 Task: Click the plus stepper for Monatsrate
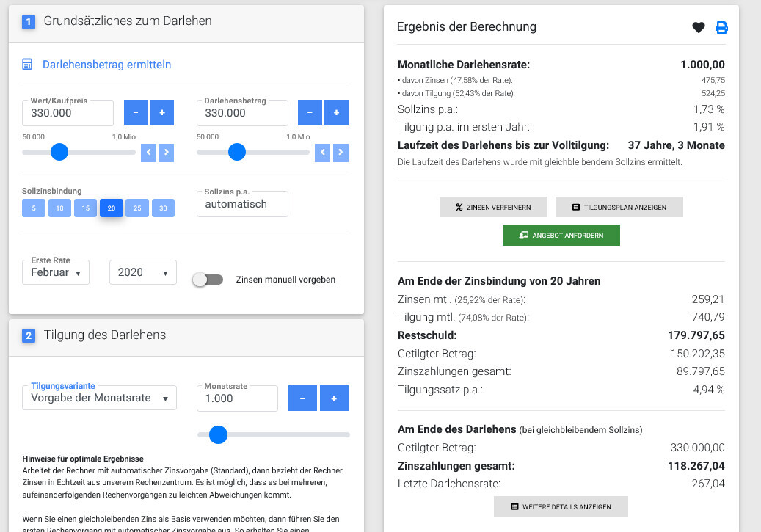point(334,397)
